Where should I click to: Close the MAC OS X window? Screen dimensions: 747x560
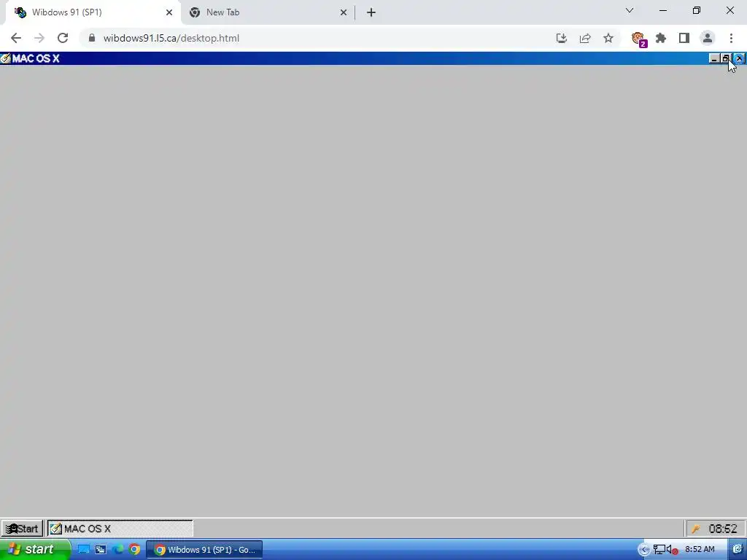pos(739,58)
